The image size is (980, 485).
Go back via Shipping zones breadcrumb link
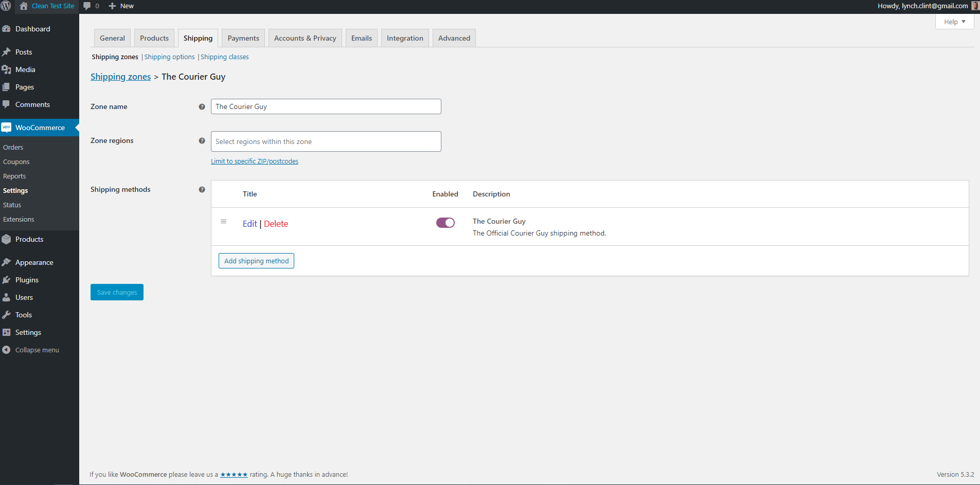click(121, 77)
